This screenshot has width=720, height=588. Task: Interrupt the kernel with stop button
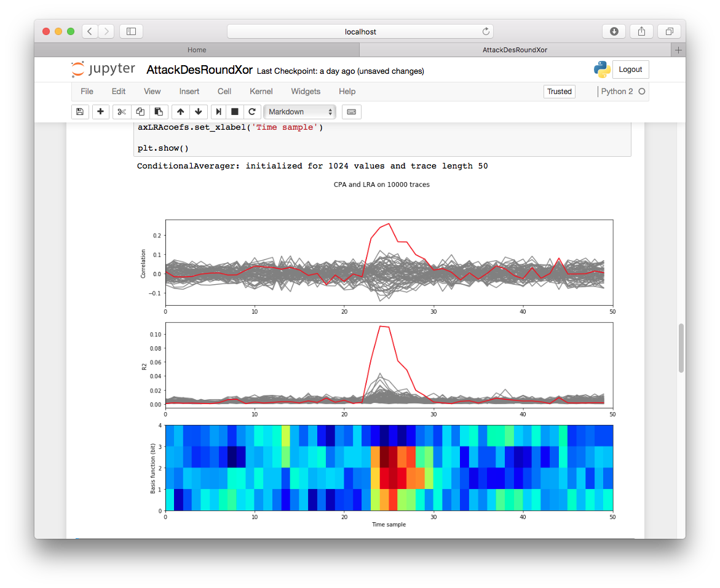point(234,112)
